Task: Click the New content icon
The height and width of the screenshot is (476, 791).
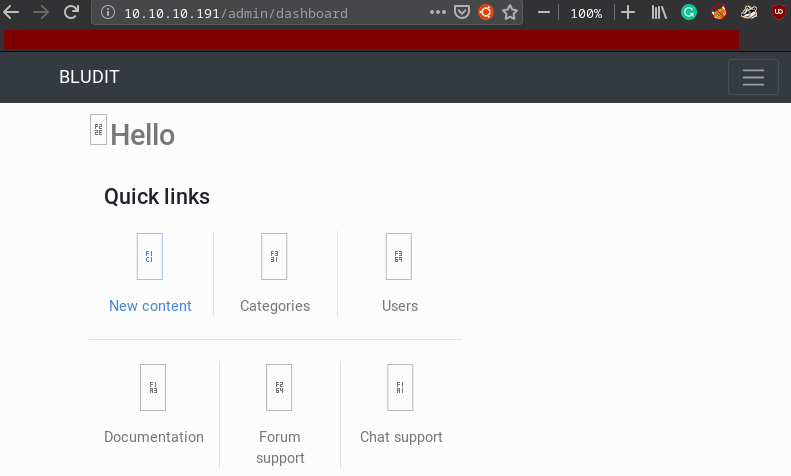Action: coord(150,257)
